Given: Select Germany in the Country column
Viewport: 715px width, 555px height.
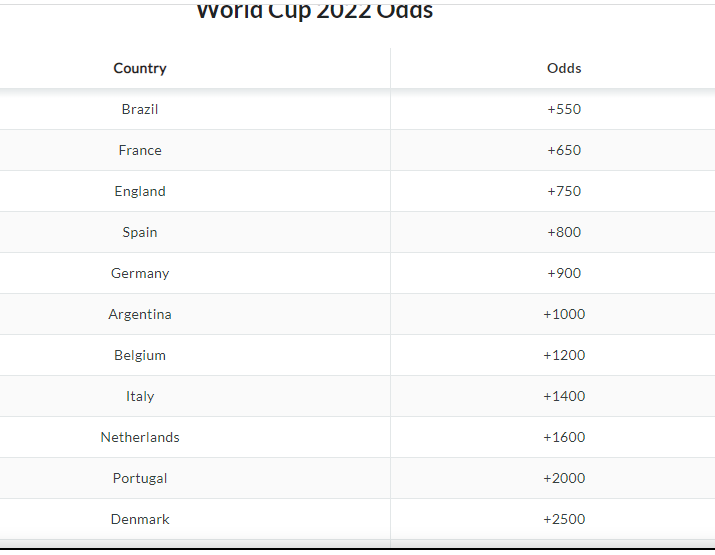Looking at the screenshot, I should (140, 273).
